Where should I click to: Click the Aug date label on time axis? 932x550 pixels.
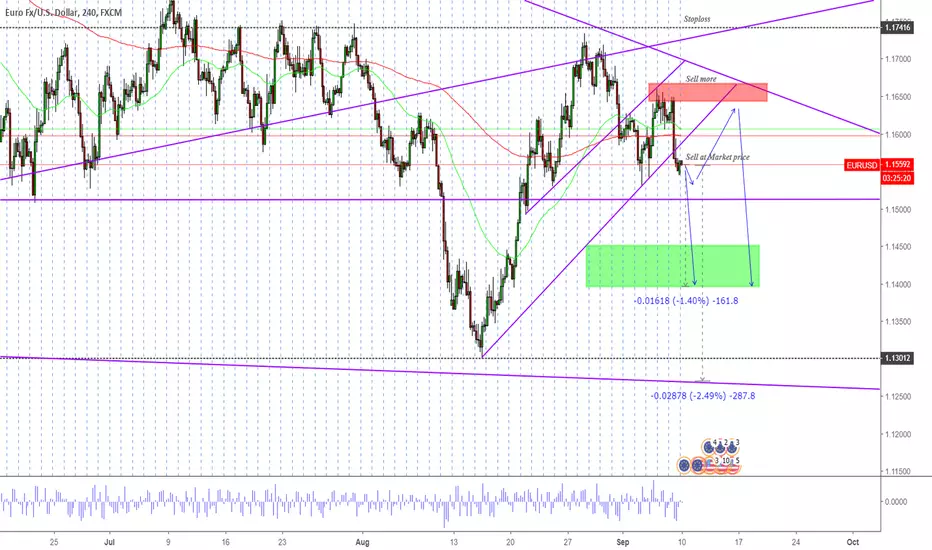362,542
